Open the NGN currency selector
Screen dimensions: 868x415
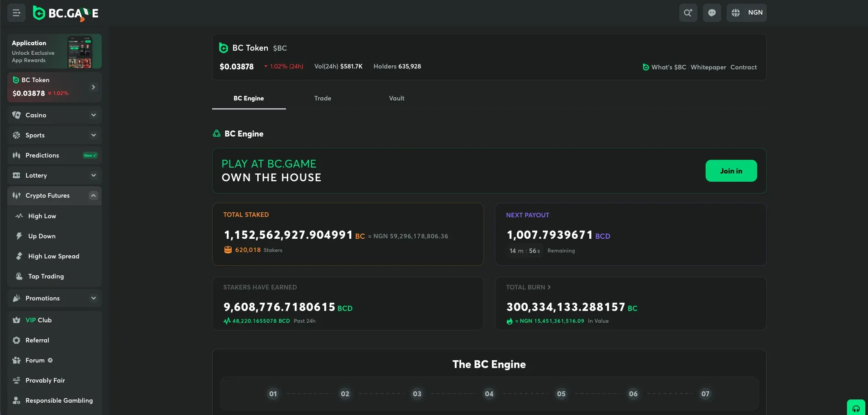tap(755, 13)
